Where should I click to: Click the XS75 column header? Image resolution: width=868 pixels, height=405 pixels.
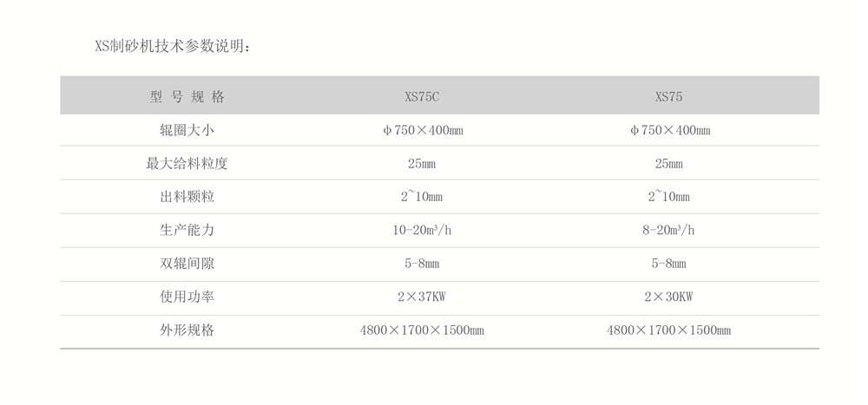[x=668, y=97]
